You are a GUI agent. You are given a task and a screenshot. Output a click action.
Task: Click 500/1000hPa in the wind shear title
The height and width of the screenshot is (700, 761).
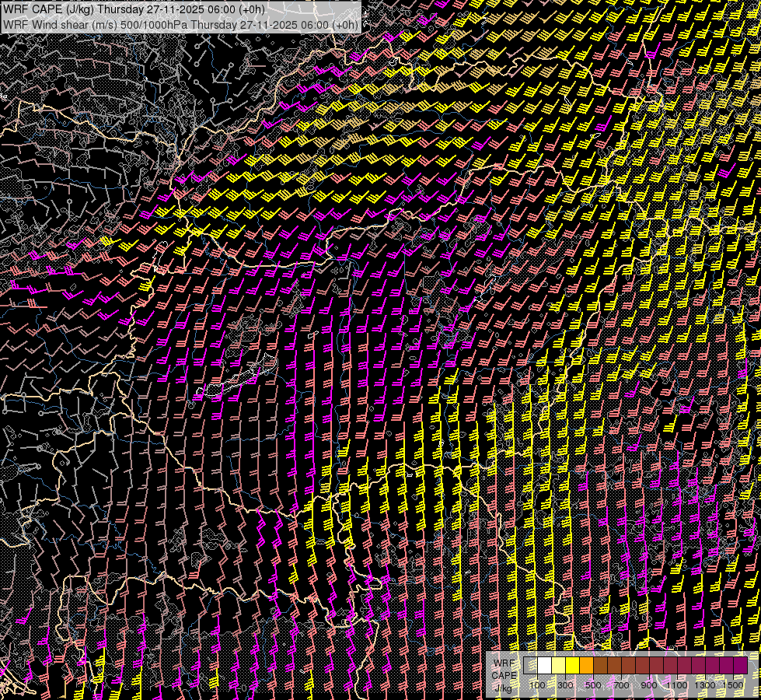pos(155,24)
